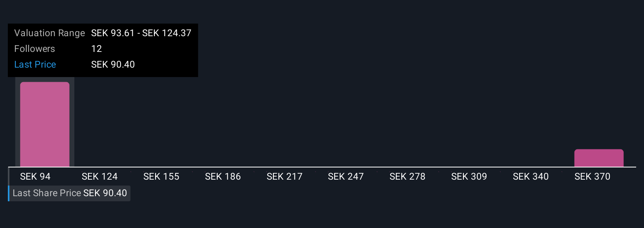
Task: Click the SEK 247 axis label
Action: (346, 177)
